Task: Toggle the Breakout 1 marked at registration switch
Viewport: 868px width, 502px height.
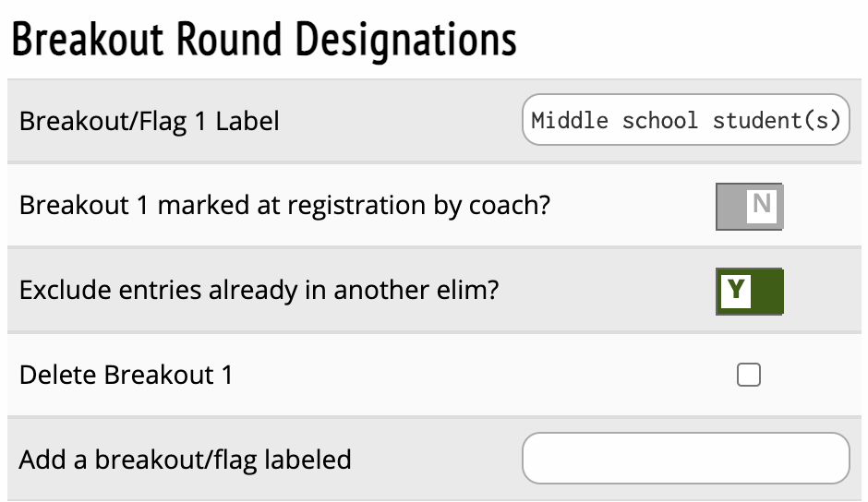Action: point(749,206)
